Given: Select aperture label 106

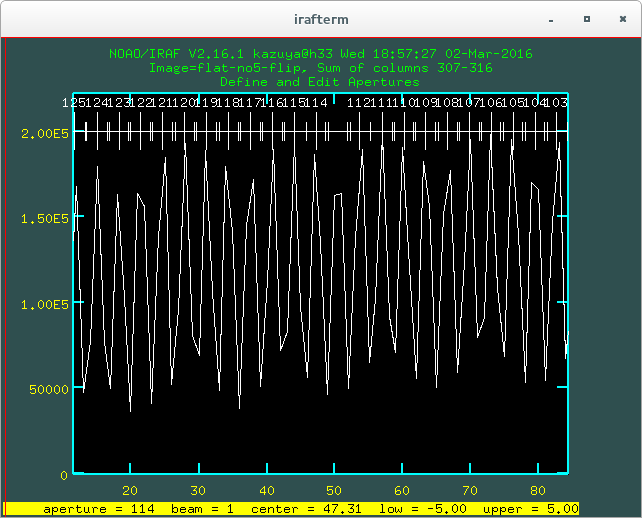Looking at the screenshot, I should point(491,102).
